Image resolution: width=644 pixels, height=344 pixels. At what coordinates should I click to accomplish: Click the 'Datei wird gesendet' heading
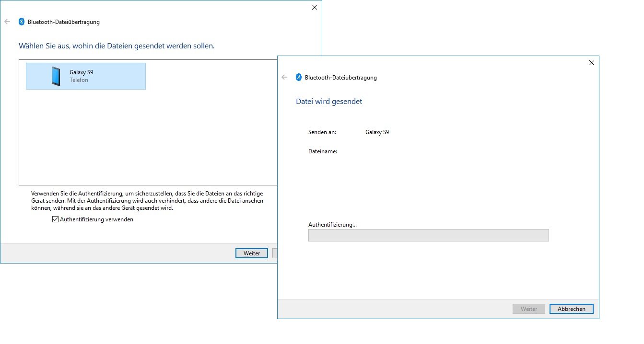coord(329,102)
